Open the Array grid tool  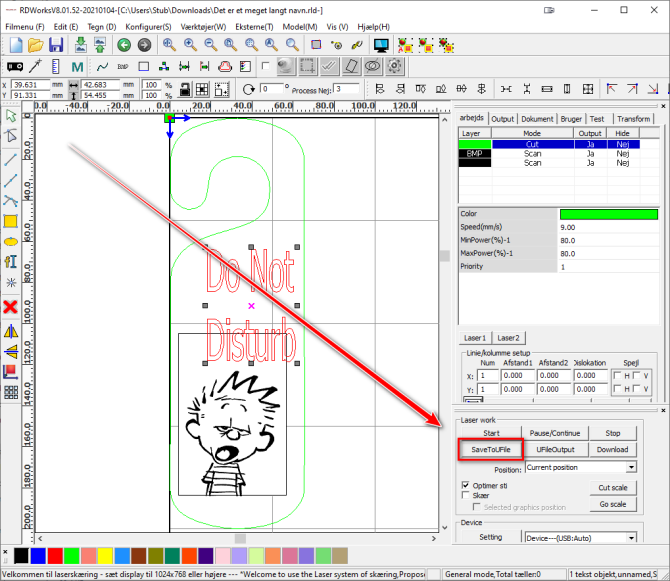pos(11,392)
